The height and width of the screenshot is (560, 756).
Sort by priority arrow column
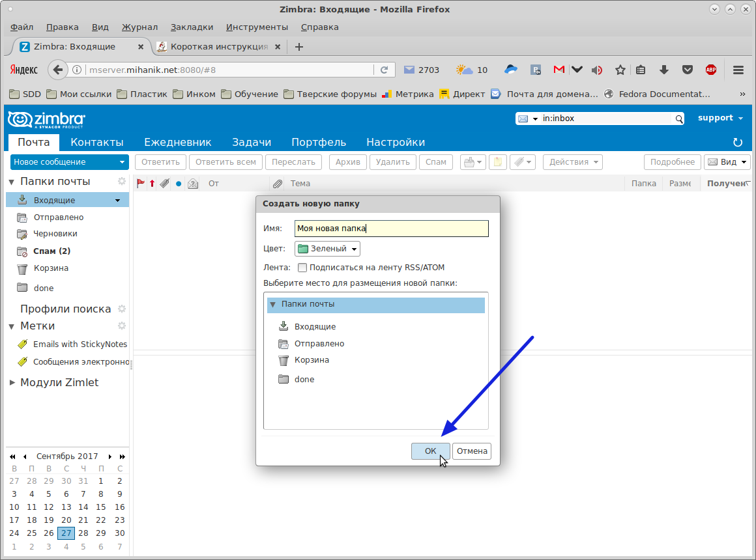(152, 184)
